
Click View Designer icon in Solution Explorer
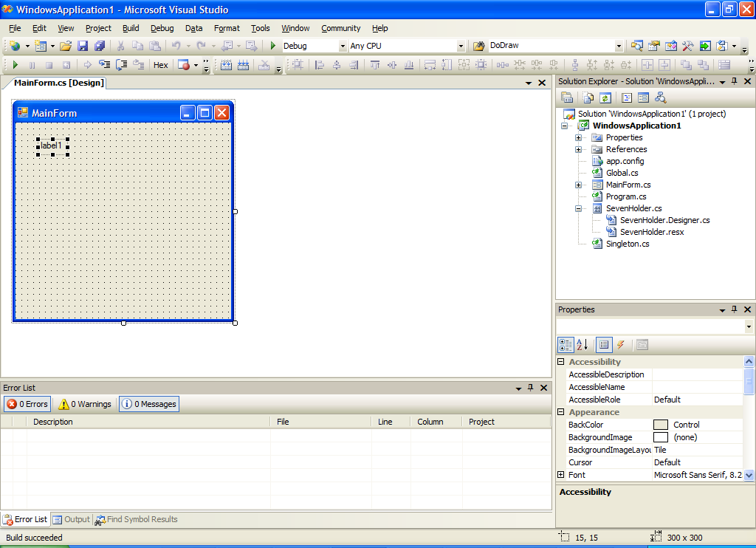[x=643, y=98]
